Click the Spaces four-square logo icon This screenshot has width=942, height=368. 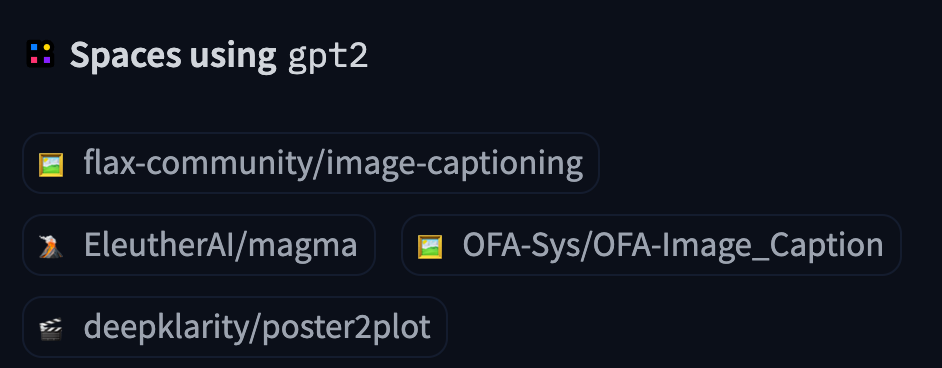click(x=40, y=53)
